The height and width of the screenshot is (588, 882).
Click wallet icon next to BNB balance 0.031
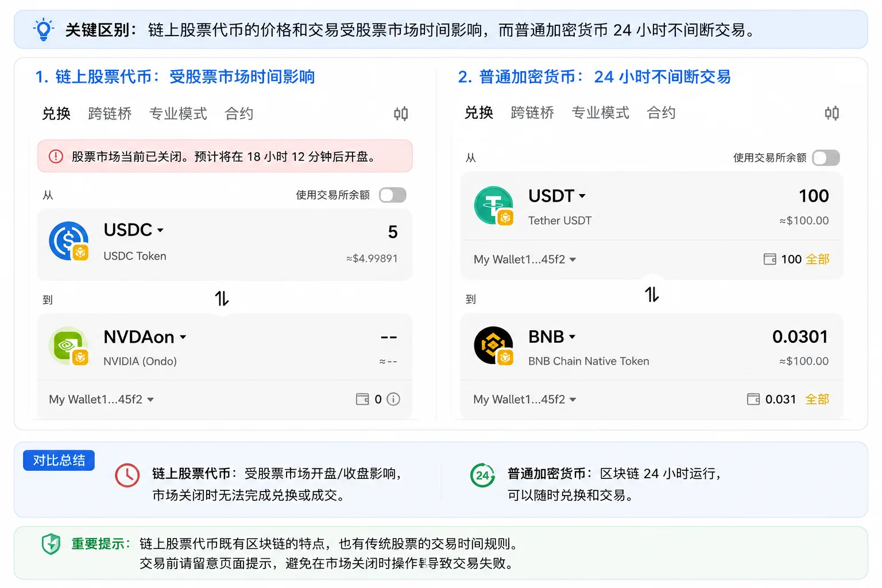[753, 399]
